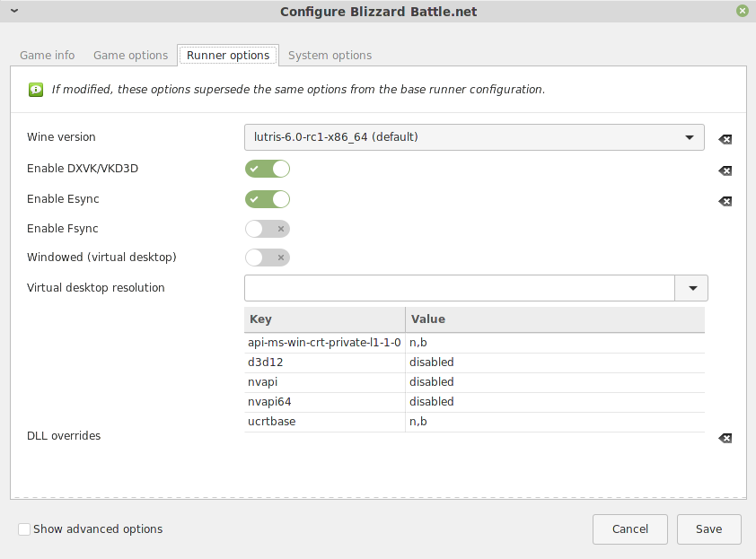Edit the value for nvapi row
The height and width of the screenshot is (559, 756).
pos(555,382)
